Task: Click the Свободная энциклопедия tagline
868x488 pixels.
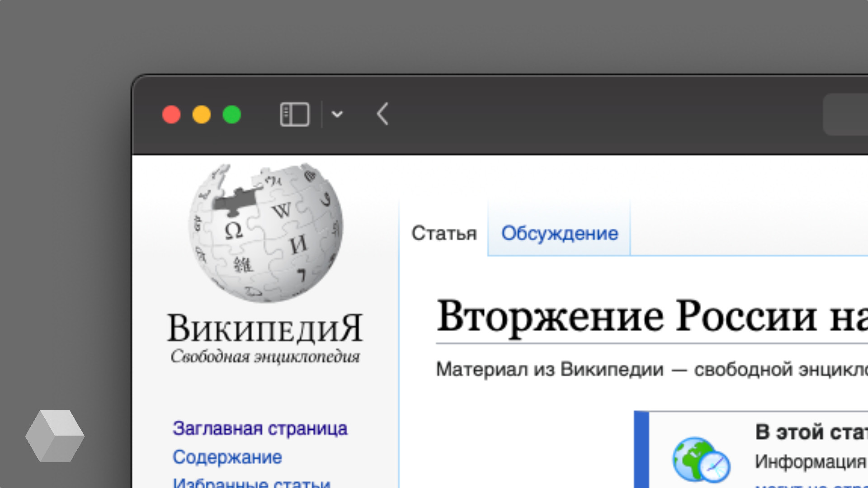Action: click(265, 357)
